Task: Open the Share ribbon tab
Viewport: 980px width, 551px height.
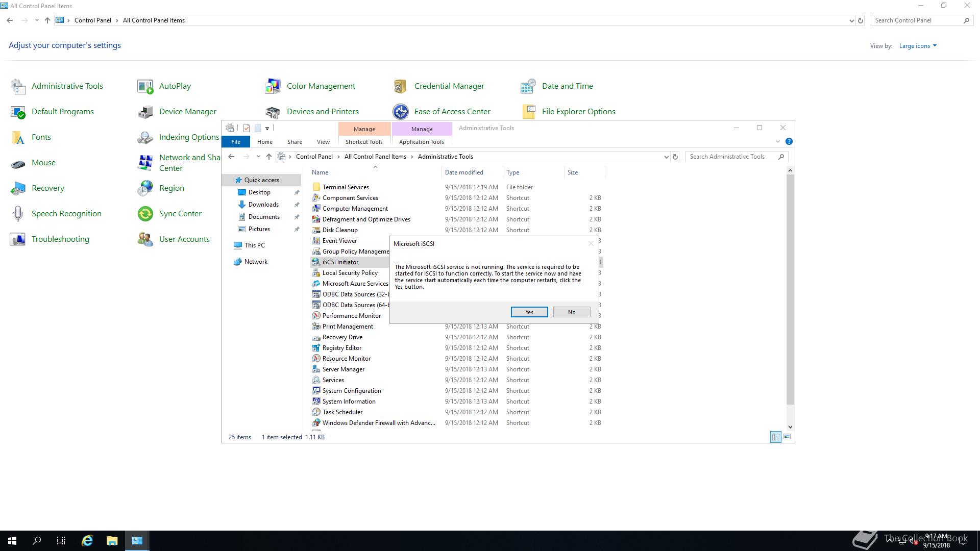Action: pos(295,142)
